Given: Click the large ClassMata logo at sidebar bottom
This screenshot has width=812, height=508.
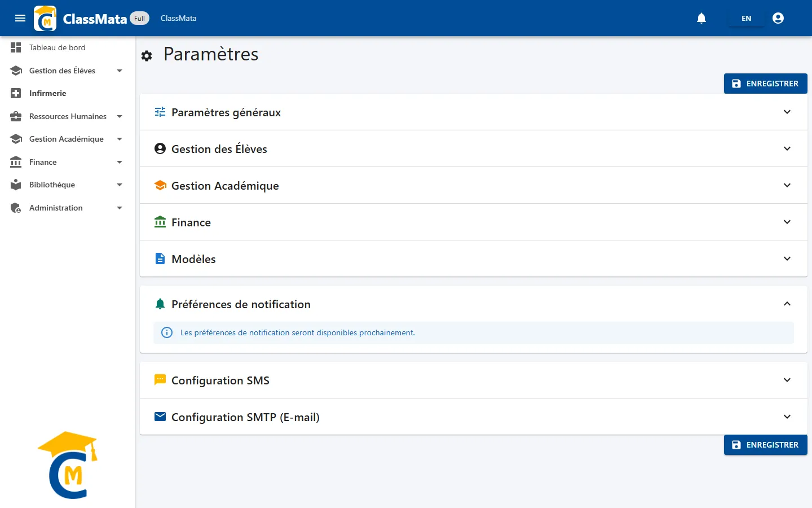Looking at the screenshot, I should [x=68, y=465].
